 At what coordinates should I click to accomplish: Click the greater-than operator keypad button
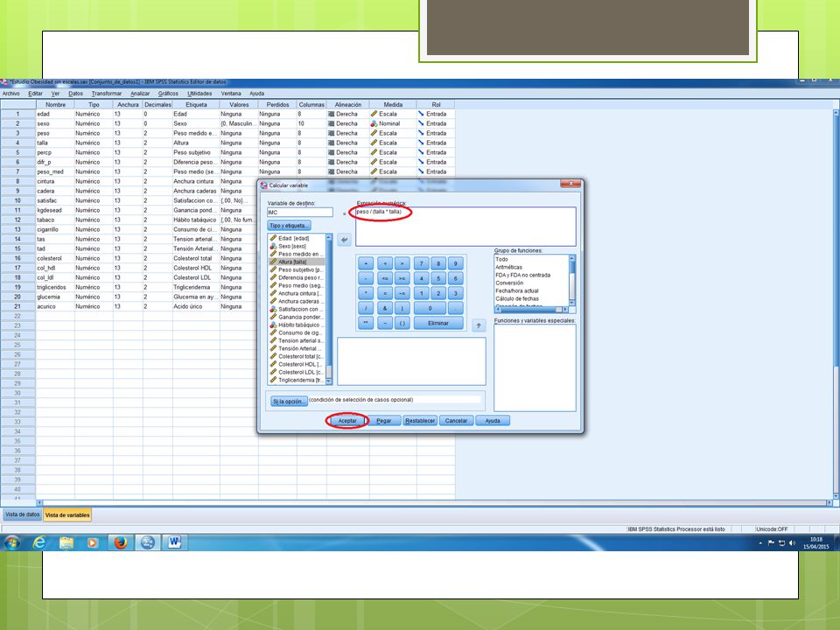(x=402, y=263)
